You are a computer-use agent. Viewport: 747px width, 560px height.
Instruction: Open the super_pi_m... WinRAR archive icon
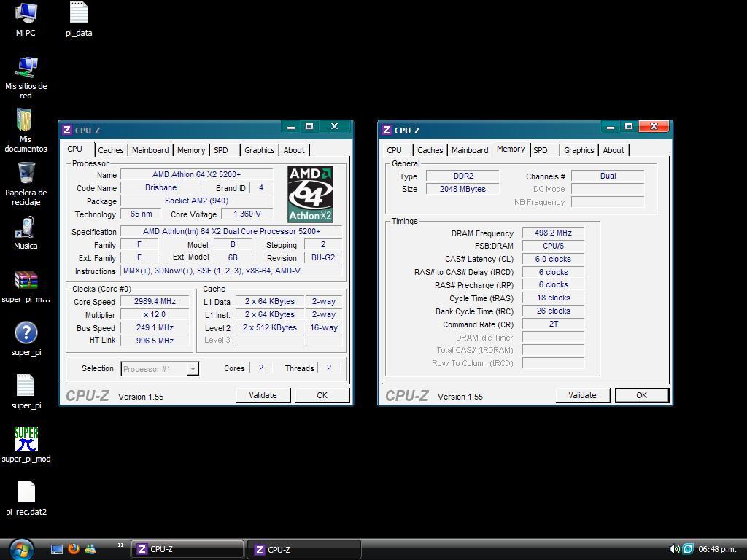tap(26, 280)
